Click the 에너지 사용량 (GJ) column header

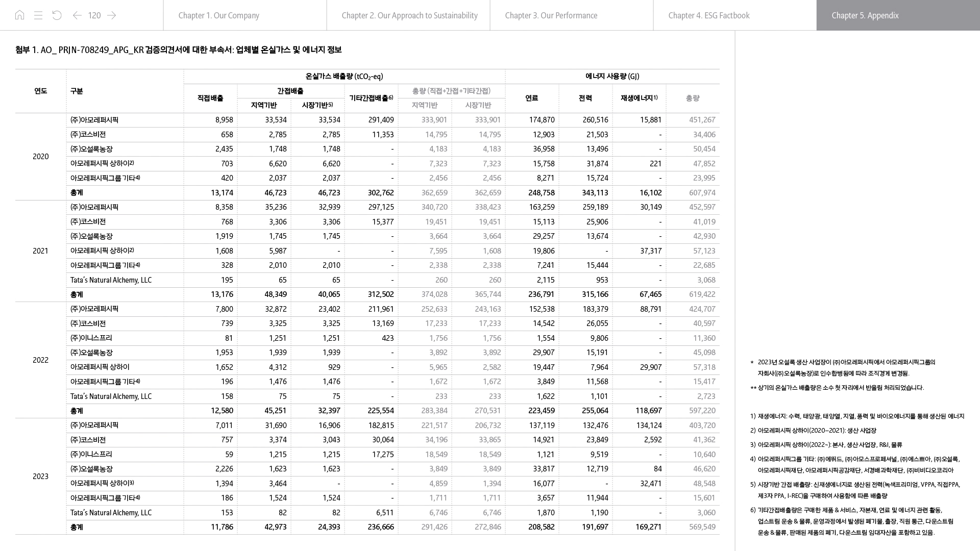[x=612, y=77]
